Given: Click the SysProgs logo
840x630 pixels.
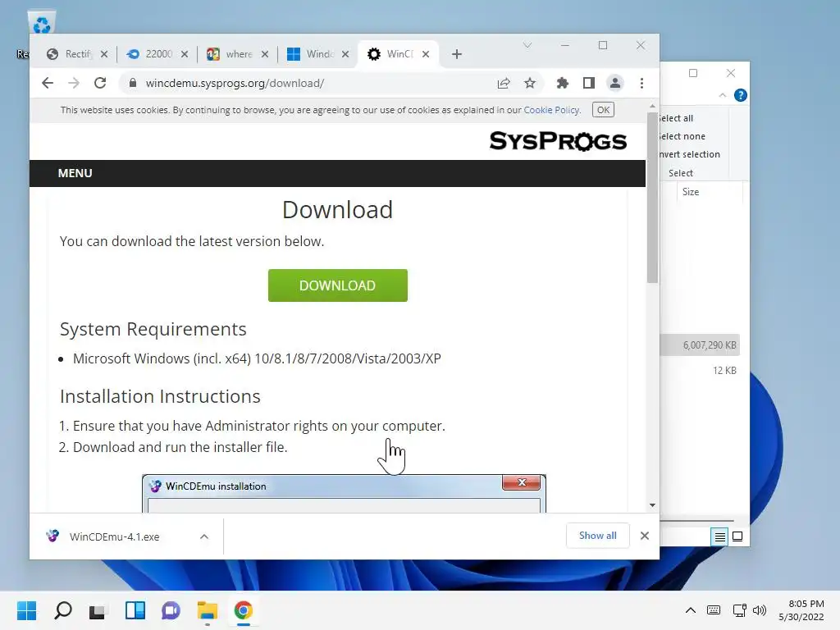Looking at the screenshot, I should point(558,141).
